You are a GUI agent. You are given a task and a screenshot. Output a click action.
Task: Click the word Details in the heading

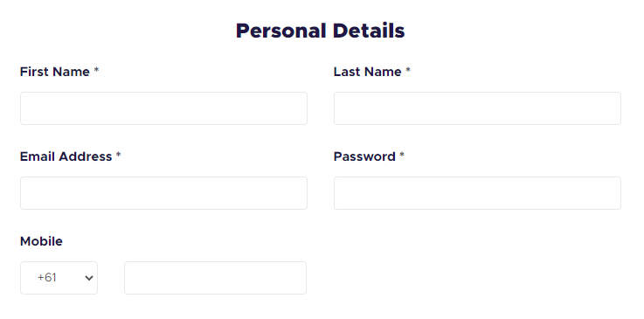pyautogui.click(x=369, y=31)
